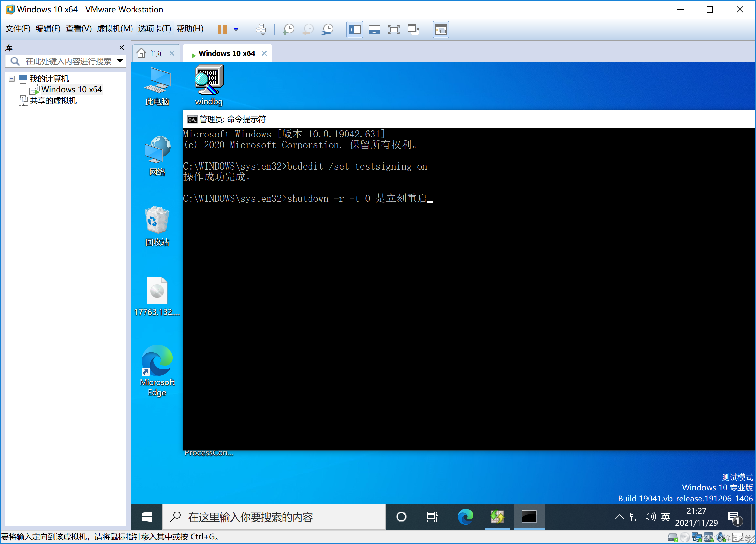Open the power options dropdown arrow
756x544 pixels.
236,29
